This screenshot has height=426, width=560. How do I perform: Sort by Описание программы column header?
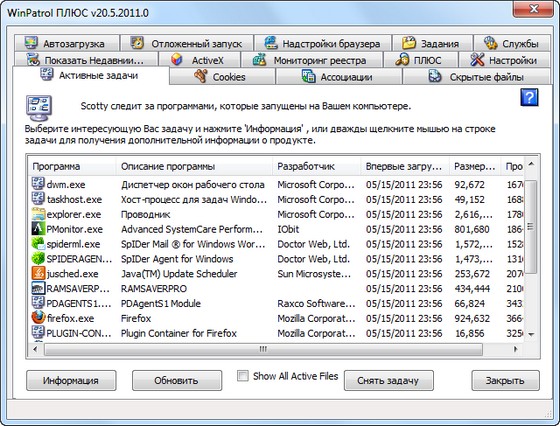coord(195,166)
